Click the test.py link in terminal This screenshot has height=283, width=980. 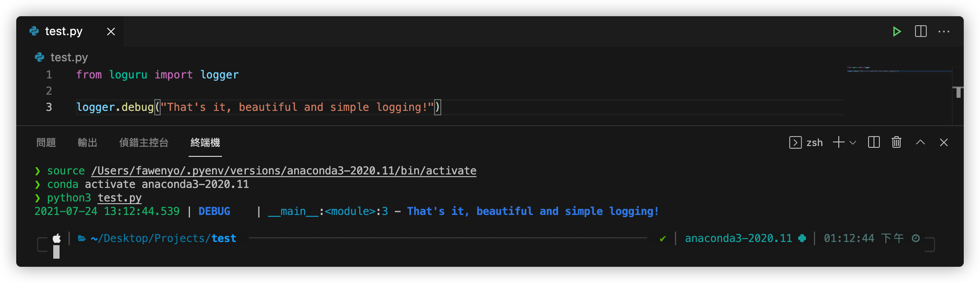tap(120, 198)
